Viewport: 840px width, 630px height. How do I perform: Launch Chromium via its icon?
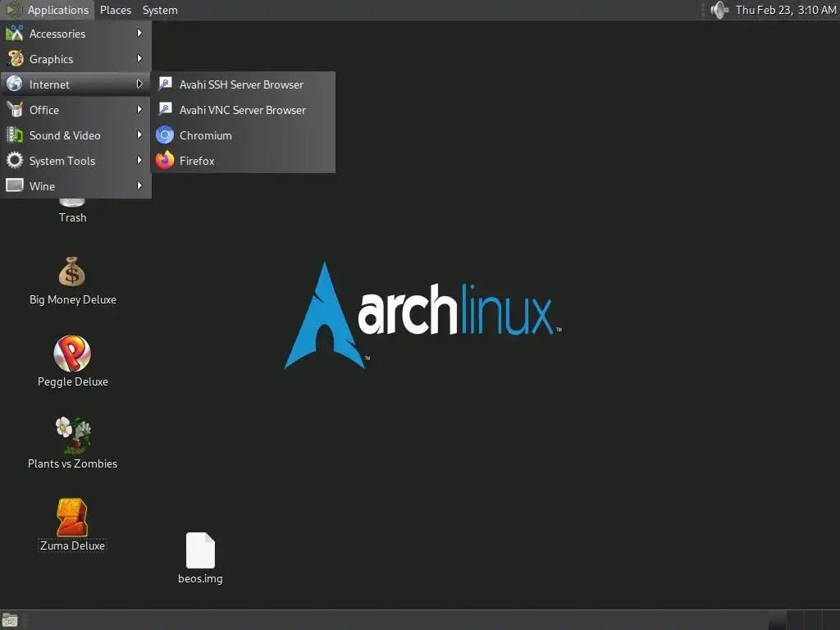165,135
